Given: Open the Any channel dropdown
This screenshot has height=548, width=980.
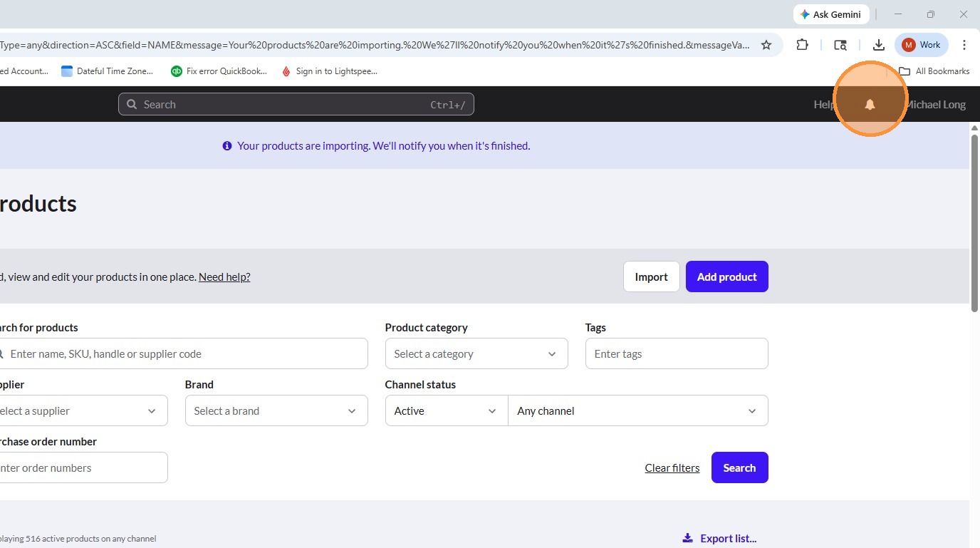Looking at the screenshot, I should 638,410.
